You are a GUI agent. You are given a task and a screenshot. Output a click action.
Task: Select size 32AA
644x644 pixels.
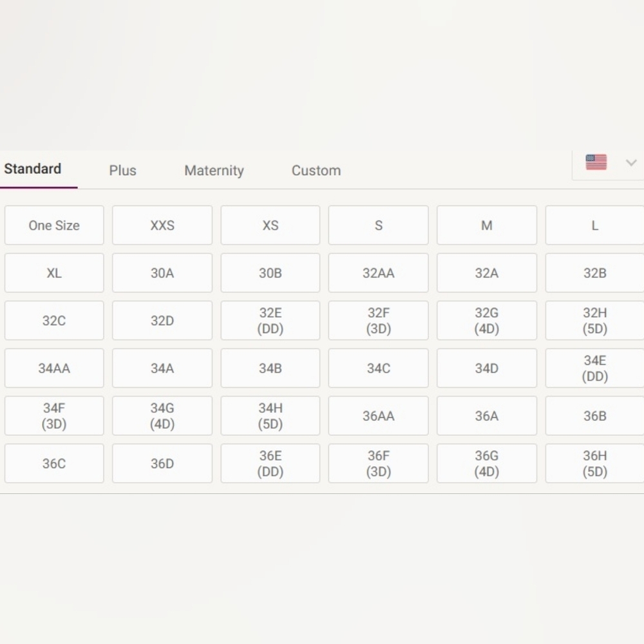click(378, 272)
